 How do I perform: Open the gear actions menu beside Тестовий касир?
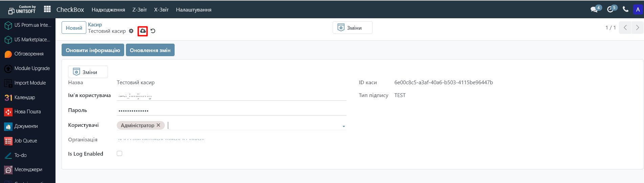(131, 31)
